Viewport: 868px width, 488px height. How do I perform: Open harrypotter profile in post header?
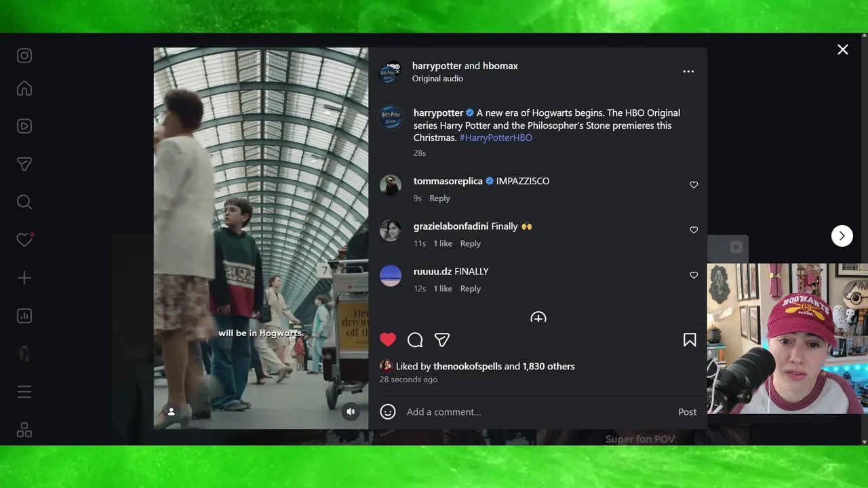pos(437,66)
